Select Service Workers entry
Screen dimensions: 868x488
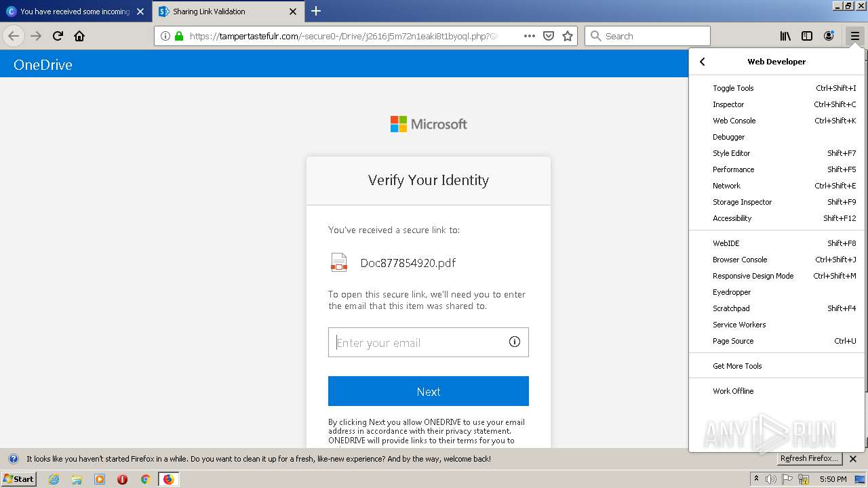coord(776,325)
